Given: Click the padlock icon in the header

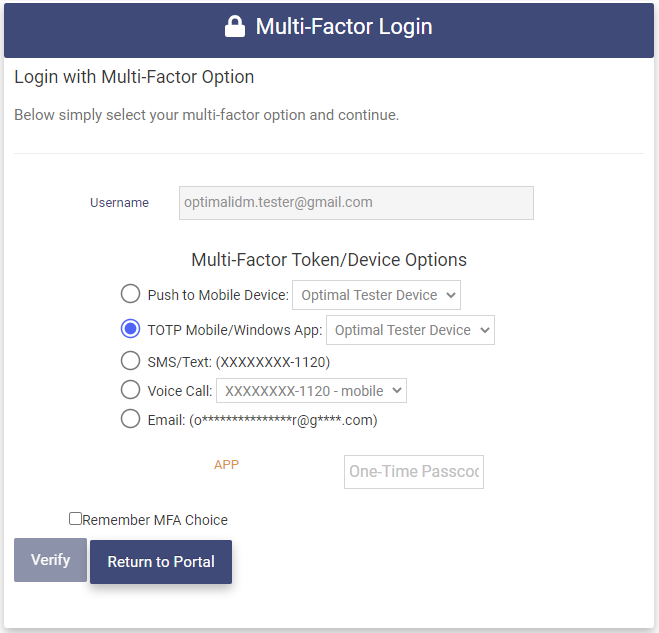Looking at the screenshot, I should click(x=235, y=28).
